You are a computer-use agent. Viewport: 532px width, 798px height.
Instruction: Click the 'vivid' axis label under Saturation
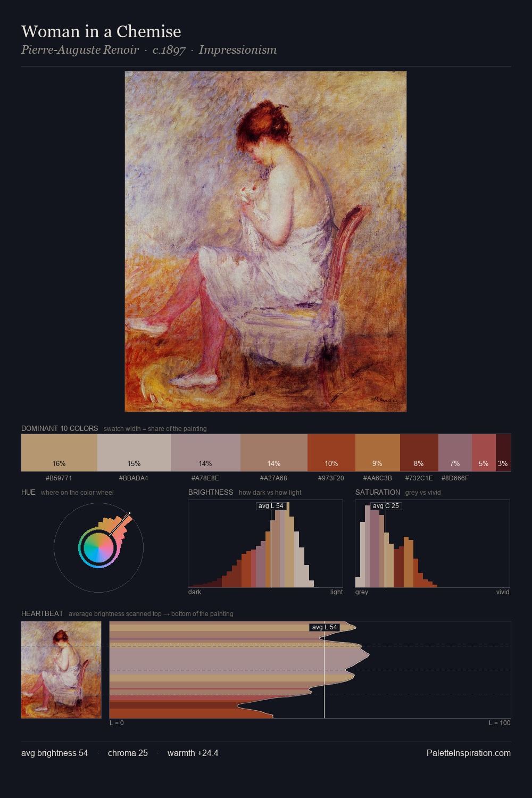point(503,592)
